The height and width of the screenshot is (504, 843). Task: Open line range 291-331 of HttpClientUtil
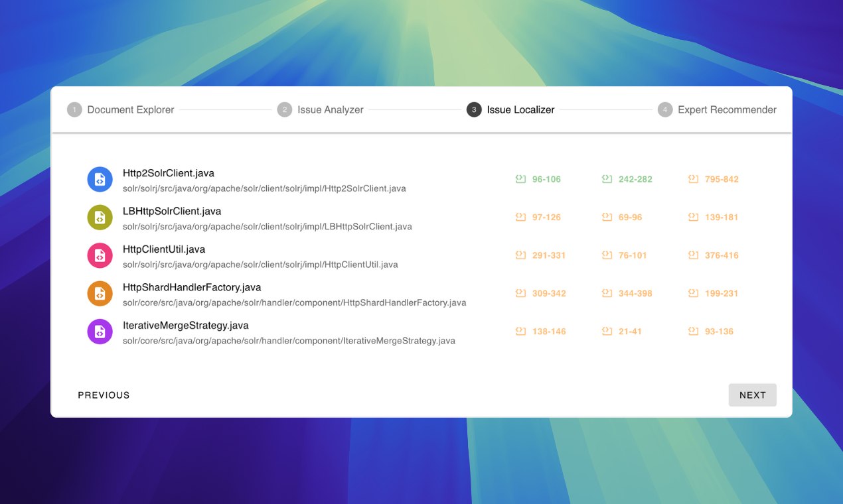tap(549, 255)
